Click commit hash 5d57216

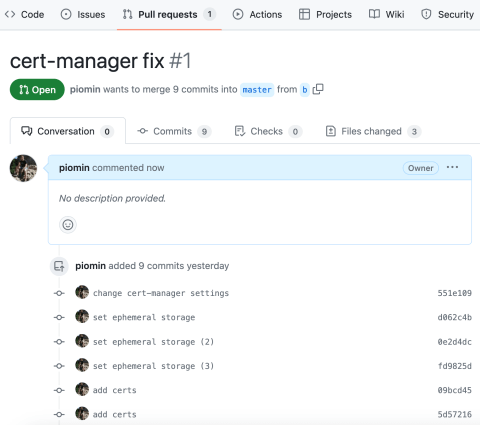[x=455, y=415]
